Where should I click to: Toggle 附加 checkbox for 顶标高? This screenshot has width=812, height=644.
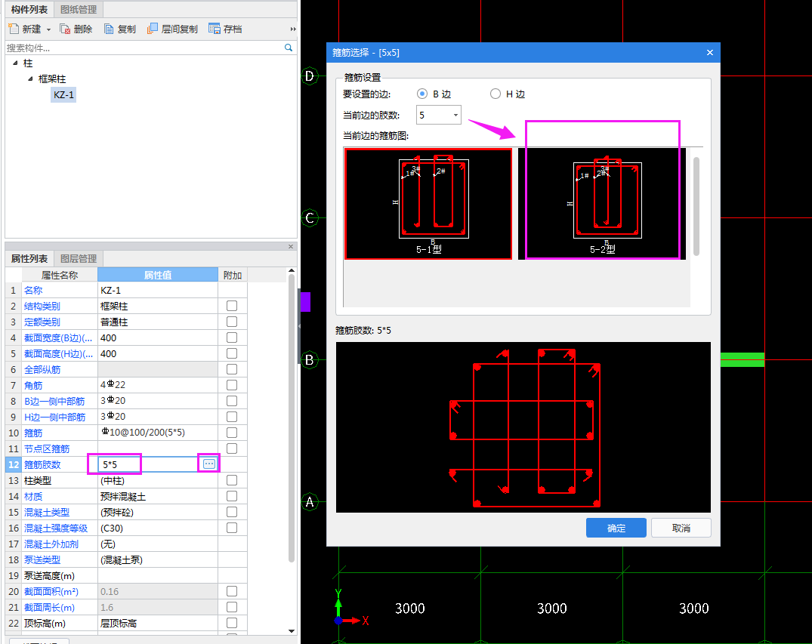coord(231,623)
